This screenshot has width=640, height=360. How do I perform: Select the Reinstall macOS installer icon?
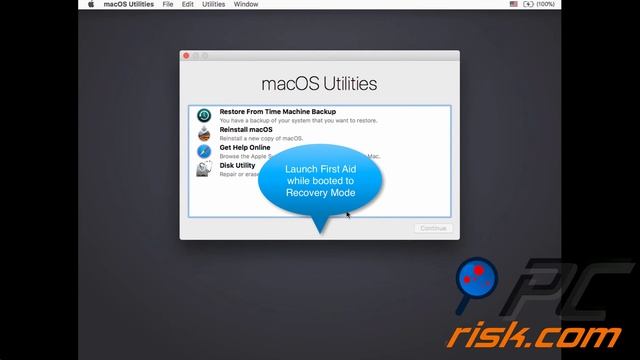[204, 133]
